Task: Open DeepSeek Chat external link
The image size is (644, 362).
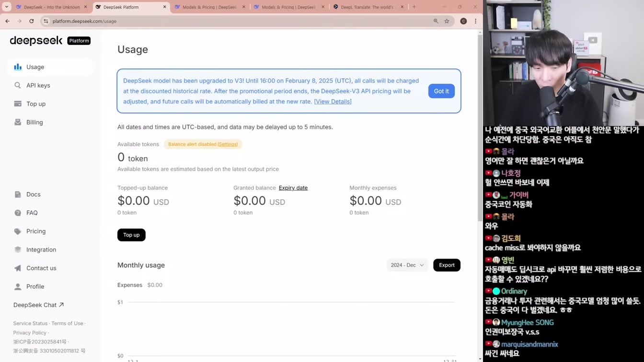Action: (x=38, y=305)
